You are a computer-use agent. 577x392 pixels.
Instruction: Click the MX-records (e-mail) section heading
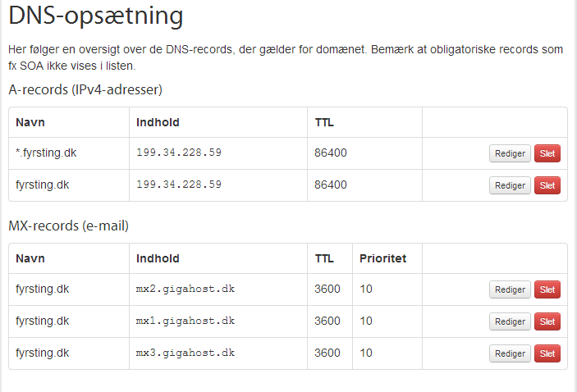tap(69, 226)
